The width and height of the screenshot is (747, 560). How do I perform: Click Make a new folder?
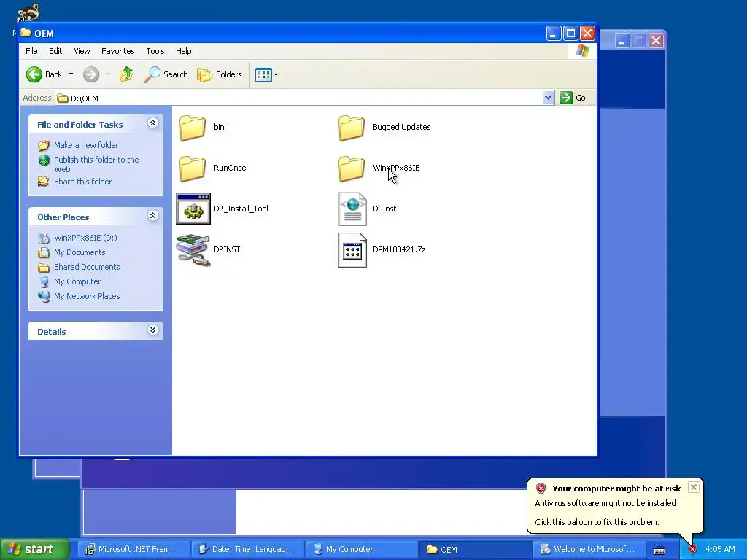tap(86, 145)
